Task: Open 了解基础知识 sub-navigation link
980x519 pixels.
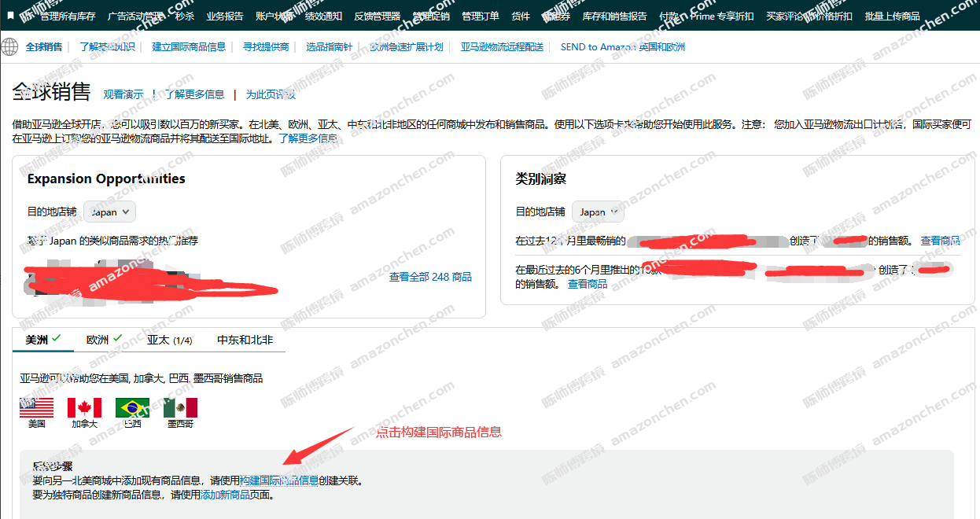Action: click(107, 46)
